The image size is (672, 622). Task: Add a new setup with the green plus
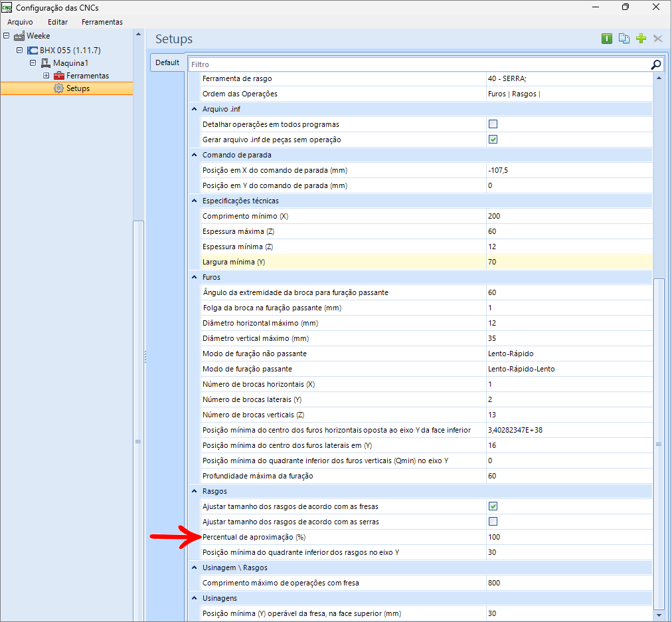point(641,39)
